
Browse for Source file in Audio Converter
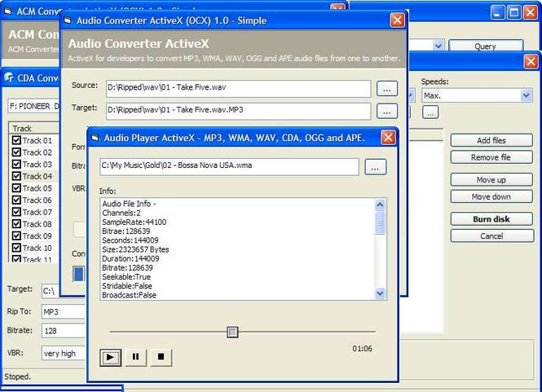point(387,89)
